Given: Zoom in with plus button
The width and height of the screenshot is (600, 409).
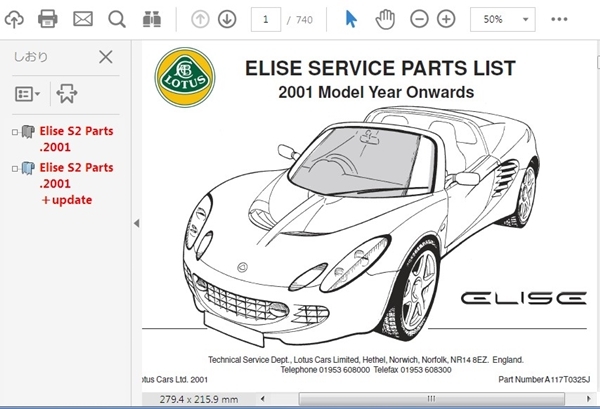Looking at the screenshot, I should 446,19.
